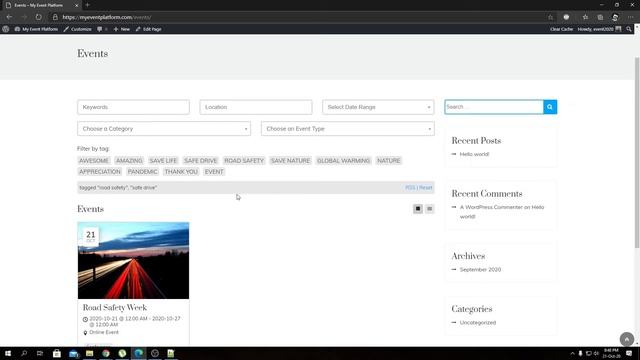
Task: Click Customize in the admin bar
Action: click(78, 29)
